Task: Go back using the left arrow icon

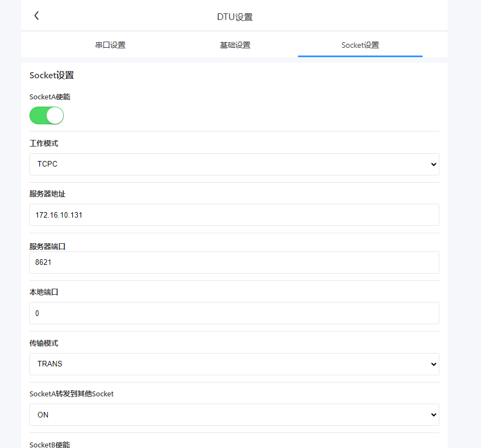Action: tap(37, 16)
